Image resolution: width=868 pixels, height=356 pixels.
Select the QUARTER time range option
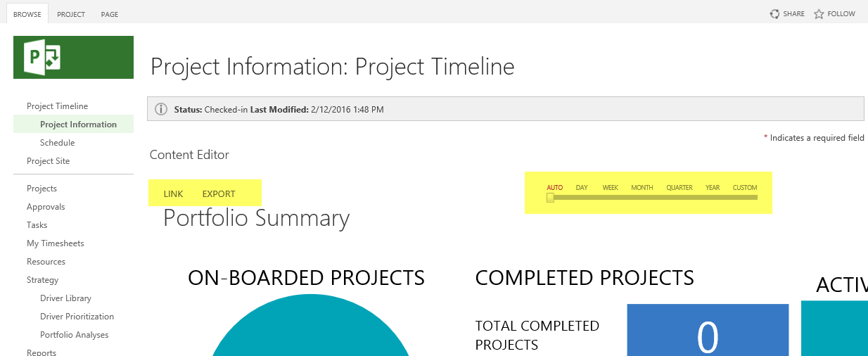tap(679, 188)
